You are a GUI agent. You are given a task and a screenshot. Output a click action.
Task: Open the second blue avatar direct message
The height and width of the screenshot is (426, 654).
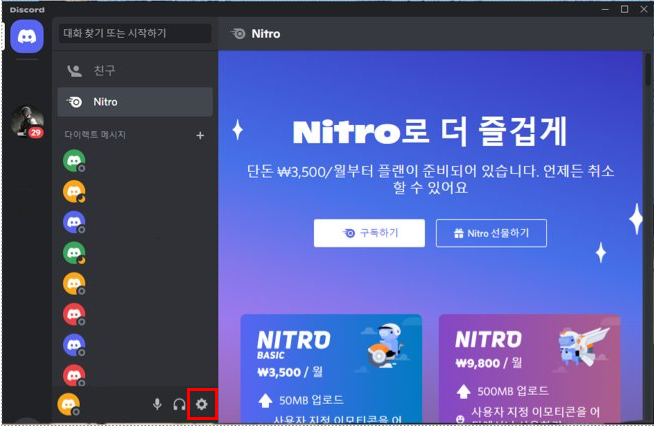coord(74,345)
